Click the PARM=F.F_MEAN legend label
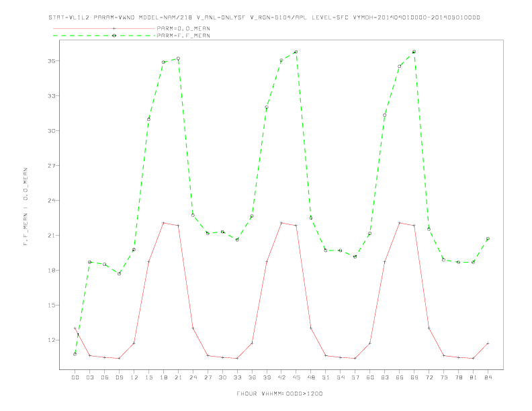The height and width of the screenshot is (411, 532). tap(183, 36)
